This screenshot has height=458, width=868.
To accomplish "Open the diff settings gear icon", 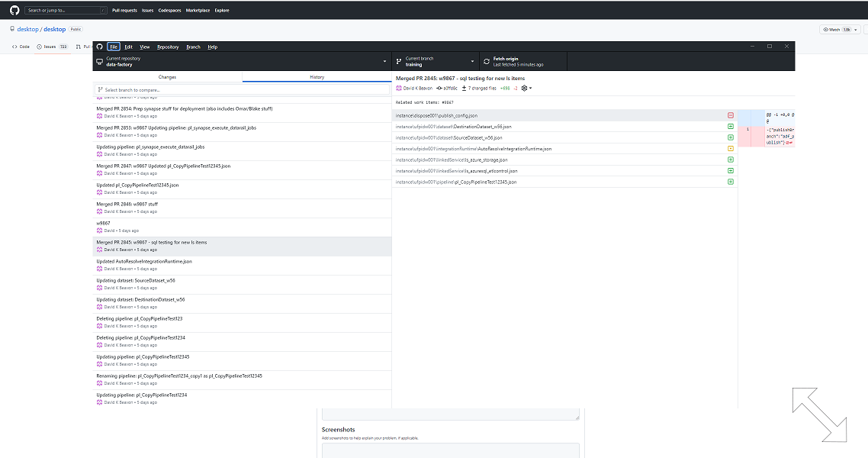I will pyautogui.click(x=524, y=88).
